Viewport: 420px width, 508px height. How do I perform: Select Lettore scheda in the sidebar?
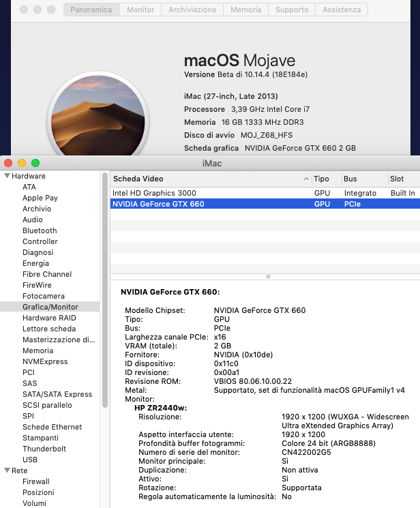point(49,329)
